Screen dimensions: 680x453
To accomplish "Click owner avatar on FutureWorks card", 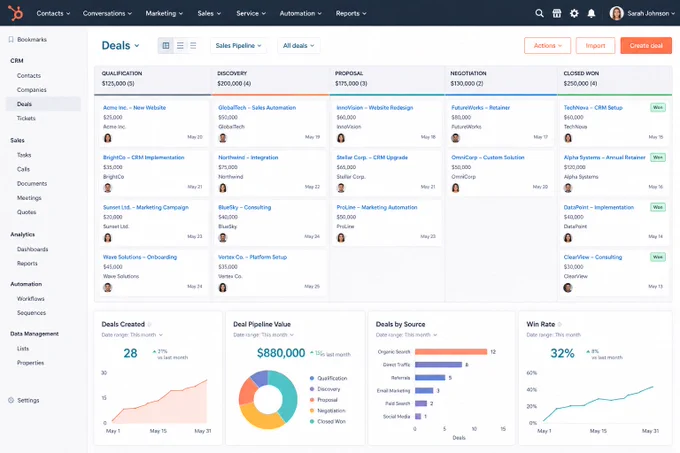I will tap(455, 138).
